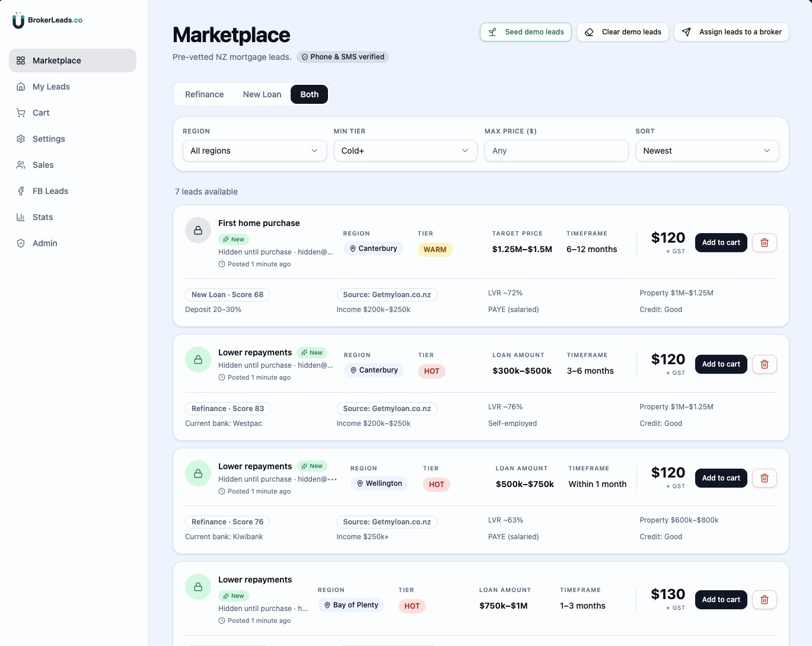The height and width of the screenshot is (646, 812).
Task: Click the Seed demo leads button
Action: 526,32
